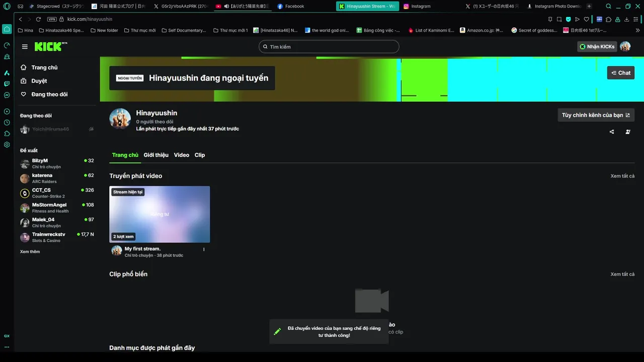Reload the page with refresh icon
644x362 pixels.
pos(38,19)
